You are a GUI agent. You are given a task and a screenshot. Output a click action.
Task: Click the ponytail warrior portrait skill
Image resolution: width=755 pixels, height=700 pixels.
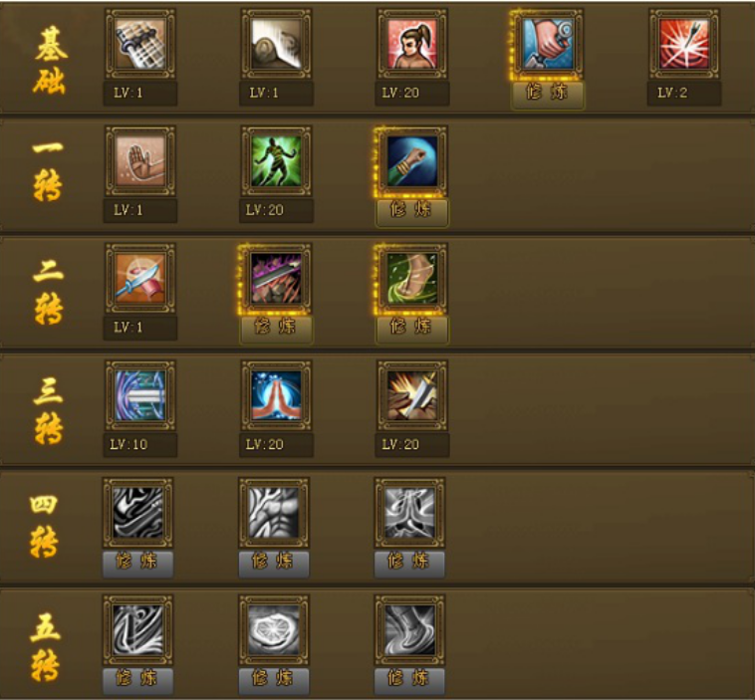(x=412, y=44)
